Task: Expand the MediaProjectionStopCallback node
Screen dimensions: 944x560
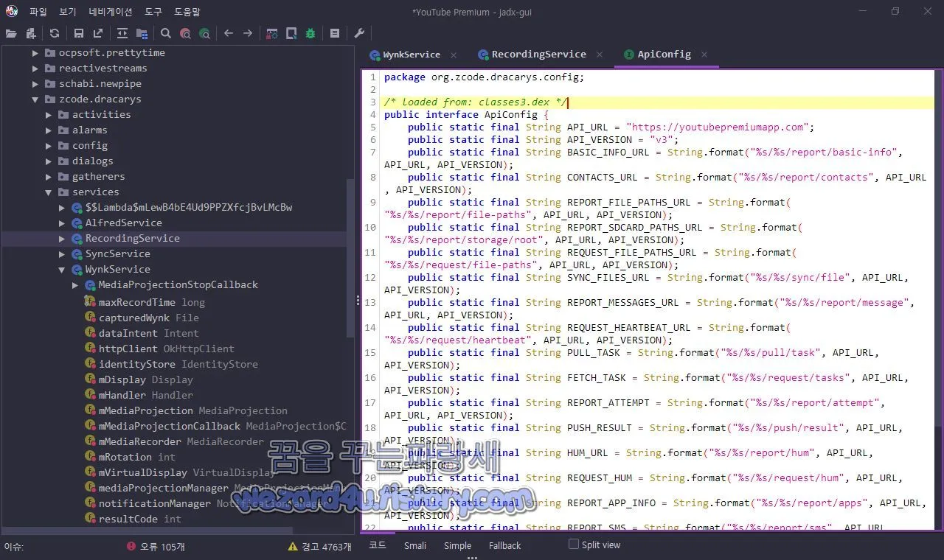Action: [x=75, y=285]
